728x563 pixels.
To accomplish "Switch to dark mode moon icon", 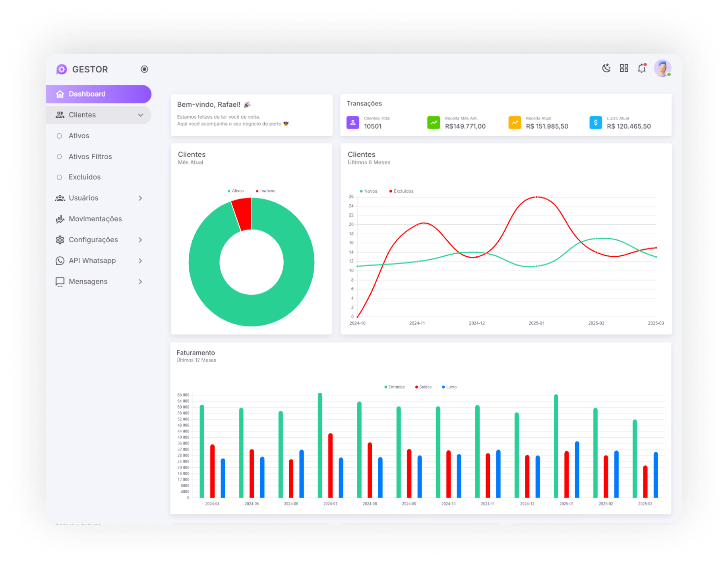I will [x=606, y=68].
